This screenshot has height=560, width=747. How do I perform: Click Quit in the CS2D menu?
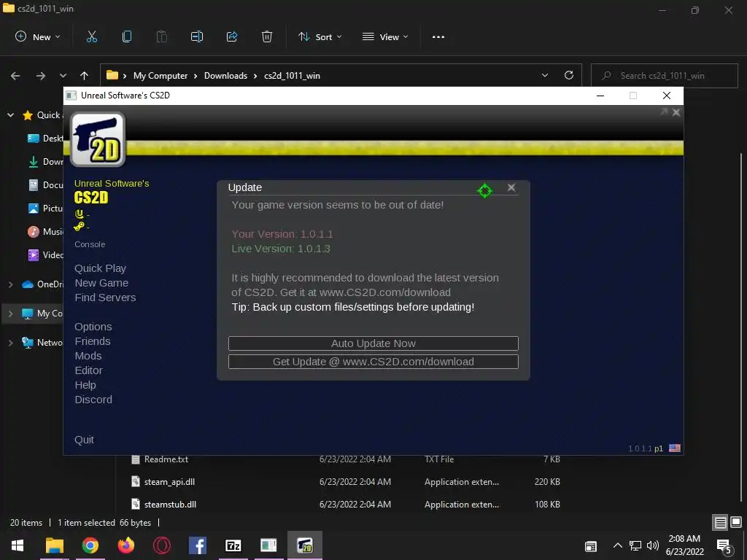(84, 440)
